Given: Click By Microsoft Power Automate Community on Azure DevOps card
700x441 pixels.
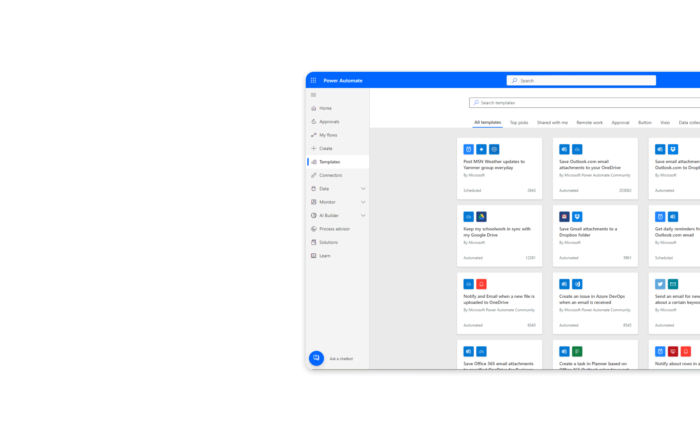Looking at the screenshot, I should [x=595, y=310].
